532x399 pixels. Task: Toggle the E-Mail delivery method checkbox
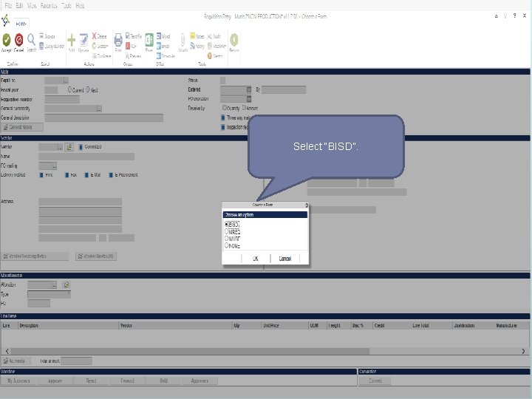coord(86,175)
